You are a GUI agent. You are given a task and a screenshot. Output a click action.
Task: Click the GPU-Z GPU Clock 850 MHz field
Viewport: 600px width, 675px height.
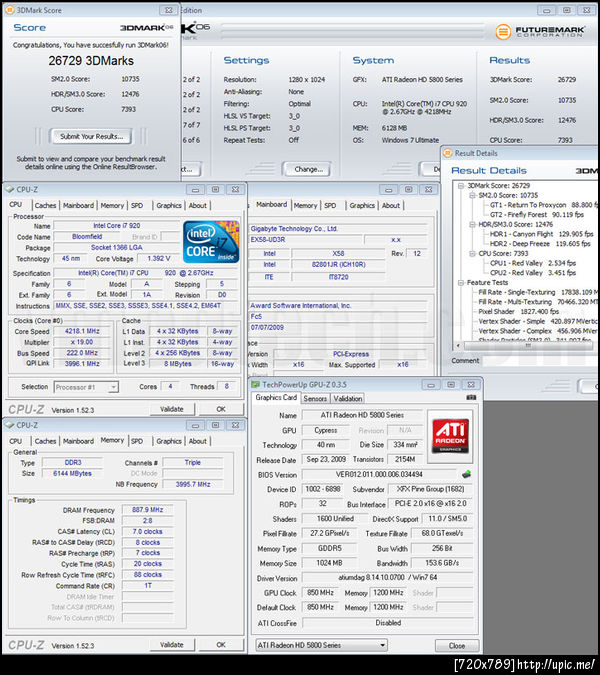321,593
